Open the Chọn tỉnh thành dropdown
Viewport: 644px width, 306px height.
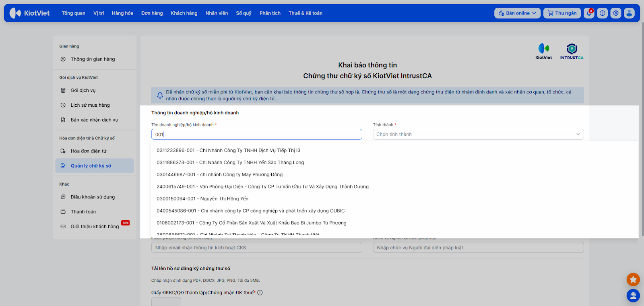click(478, 134)
